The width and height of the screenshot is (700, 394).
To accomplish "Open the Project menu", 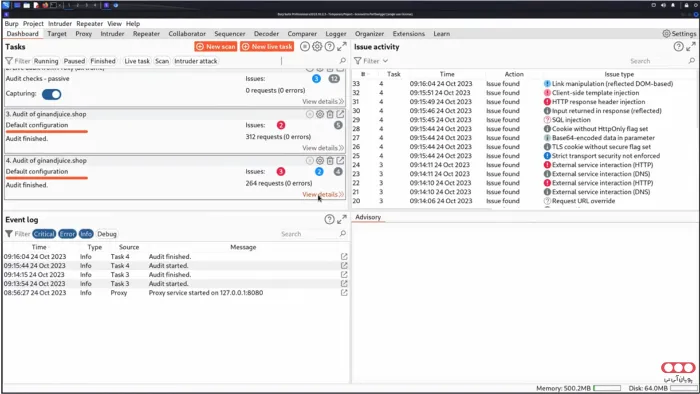I will coord(33,24).
